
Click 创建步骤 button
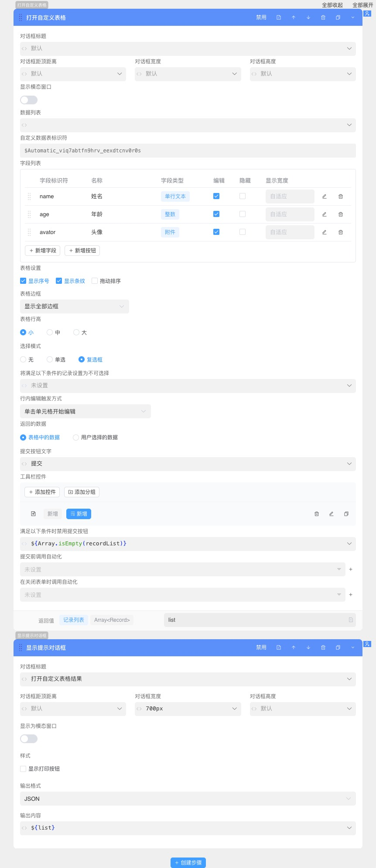(x=188, y=863)
